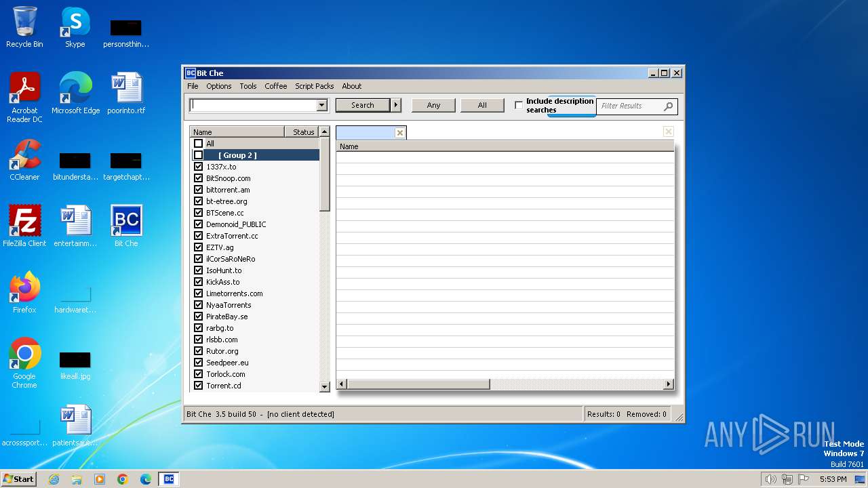
Task: Click the site list scrollbar thumb
Action: (324, 174)
